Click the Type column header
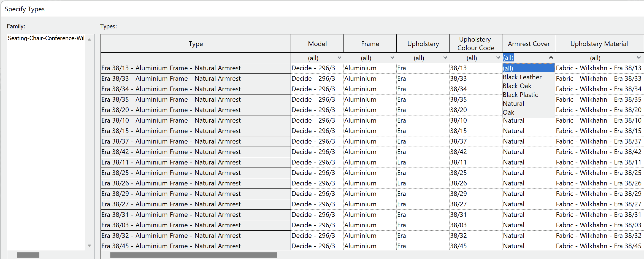The image size is (644, 259). (x=195, y=44)
